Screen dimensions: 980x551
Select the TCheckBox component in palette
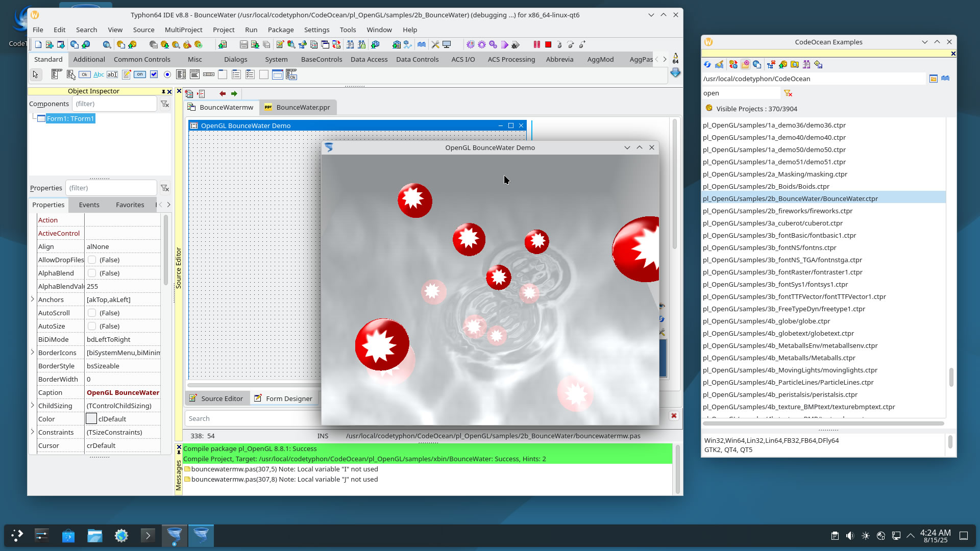click(x=154, y=74)
